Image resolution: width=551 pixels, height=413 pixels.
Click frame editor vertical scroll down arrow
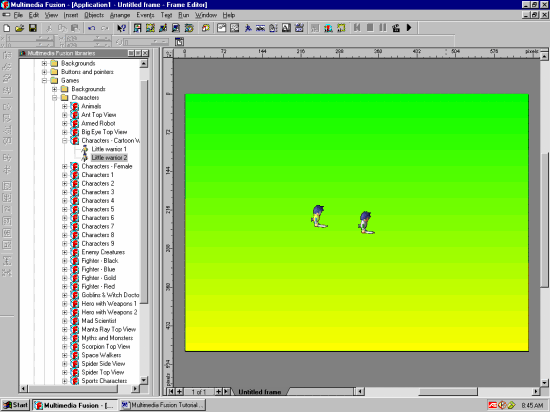(544, 382)
